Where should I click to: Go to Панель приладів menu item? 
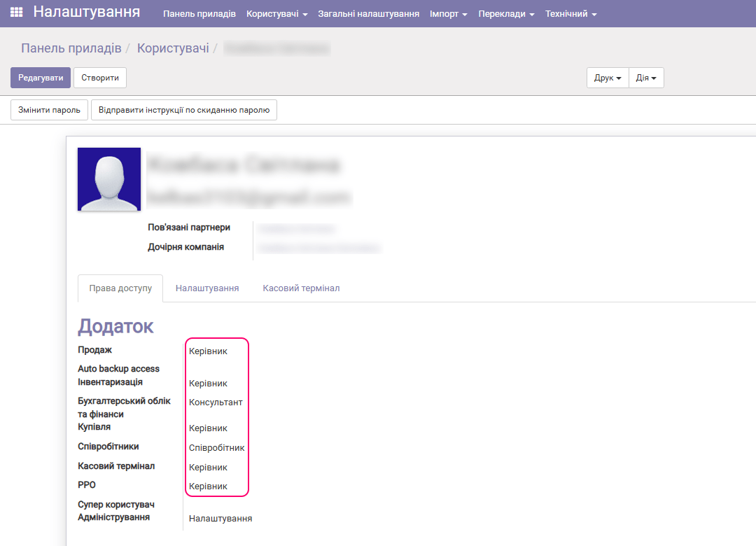tap(202, 13)
